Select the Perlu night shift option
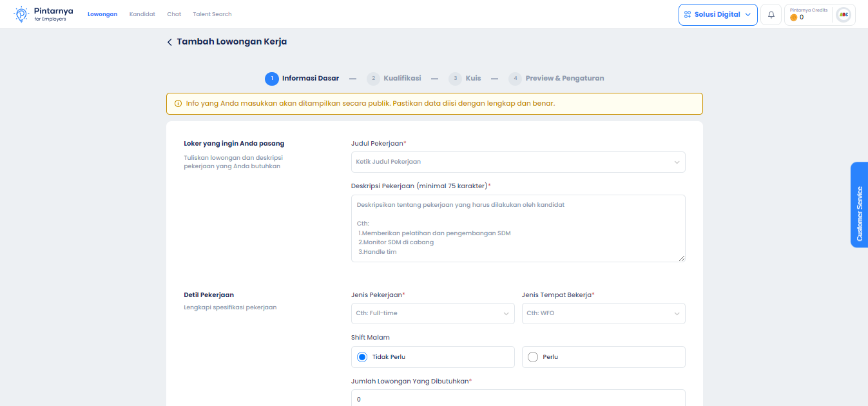This screenshot has height=406, width=868. [x=533, y=357]
